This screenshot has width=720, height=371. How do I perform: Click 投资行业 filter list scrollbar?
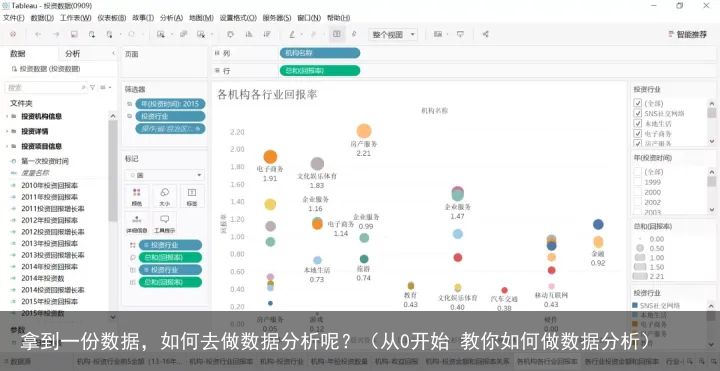(x=712, y=122)
